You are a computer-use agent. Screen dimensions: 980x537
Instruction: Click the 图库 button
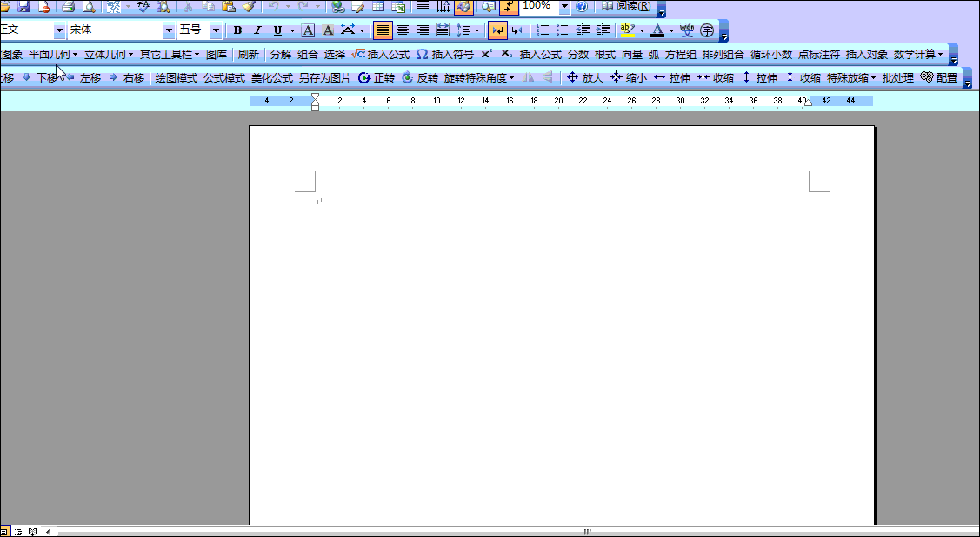pyautogui.click(x=217, y=55)
